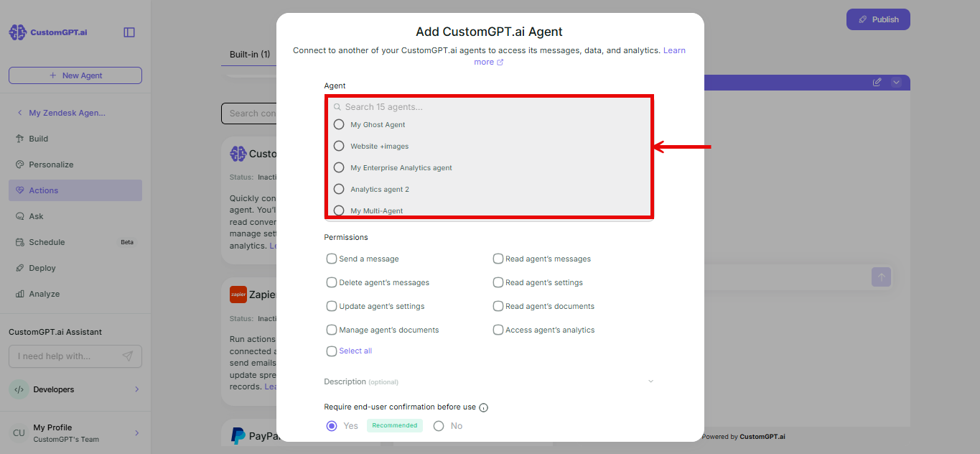
Task: Click the send icon in assistant box
Action: (x=128, y=356)
